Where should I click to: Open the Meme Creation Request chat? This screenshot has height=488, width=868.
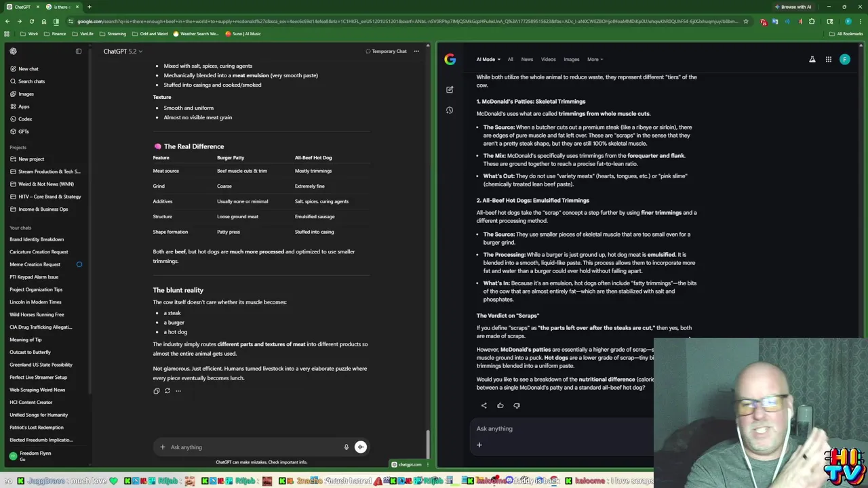click(x=35, y=264)
